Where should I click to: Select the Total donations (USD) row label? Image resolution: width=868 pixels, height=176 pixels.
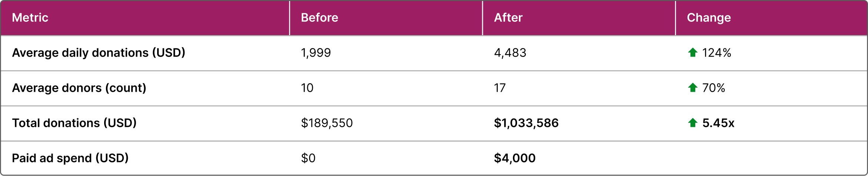(74, 123)
